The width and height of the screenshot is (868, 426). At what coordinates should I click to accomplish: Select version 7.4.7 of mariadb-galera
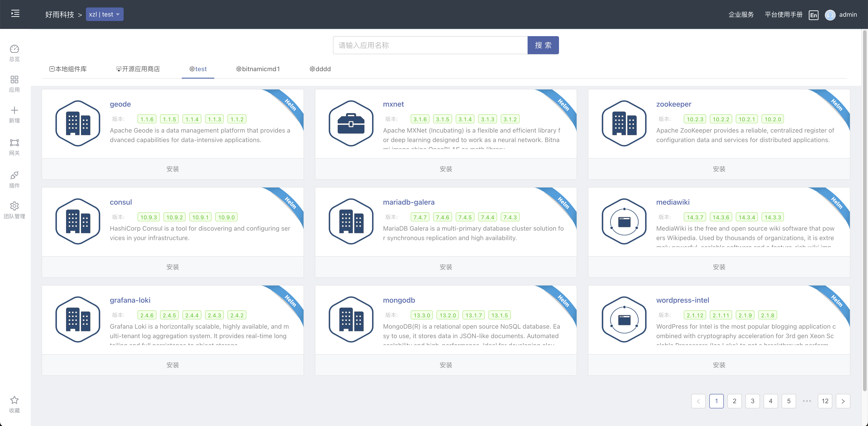click(x=420, y=217)
